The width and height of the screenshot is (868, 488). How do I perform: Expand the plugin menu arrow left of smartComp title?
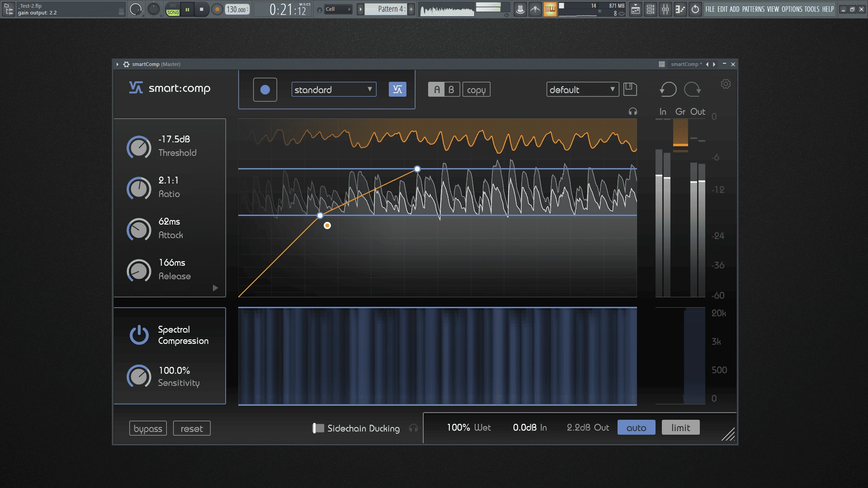117,64
